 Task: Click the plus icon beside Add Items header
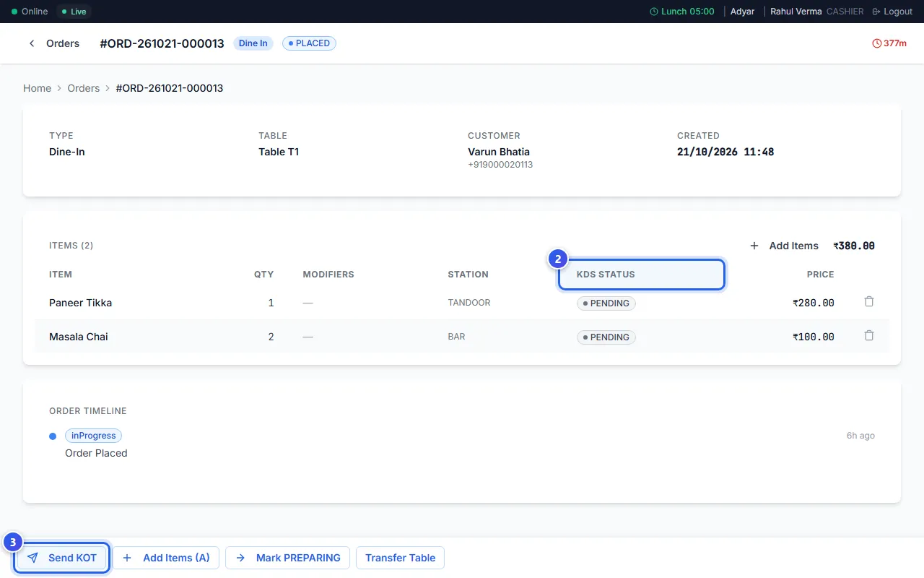(x=754, y=246)
